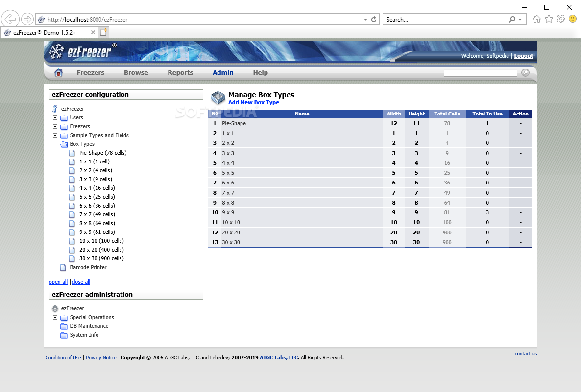
Task: Expand Sample Types and Fields node
Action: [x=55, y=136]
